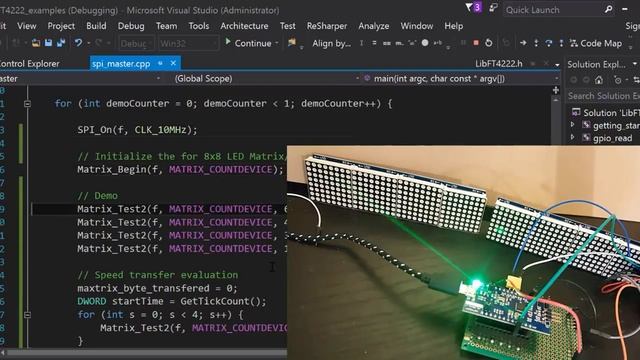Click the Solution Explorer pending changes filter icon
The width and height of the screenshot is (640, 360).
point(618,80)
